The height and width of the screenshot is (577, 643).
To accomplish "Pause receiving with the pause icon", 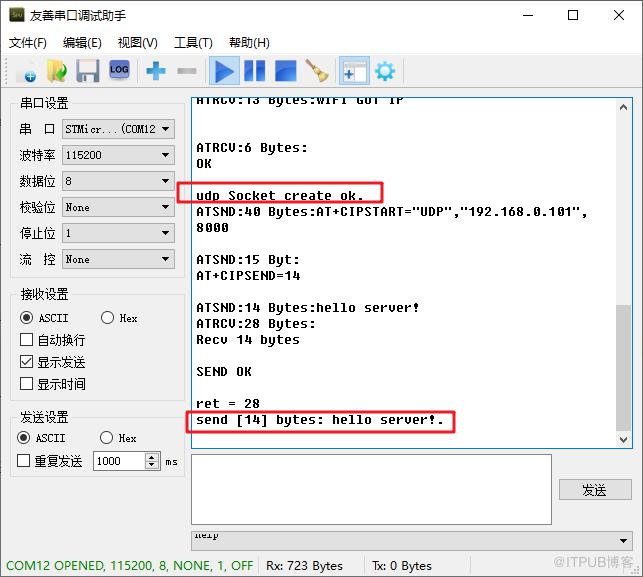I will point(255,71).
